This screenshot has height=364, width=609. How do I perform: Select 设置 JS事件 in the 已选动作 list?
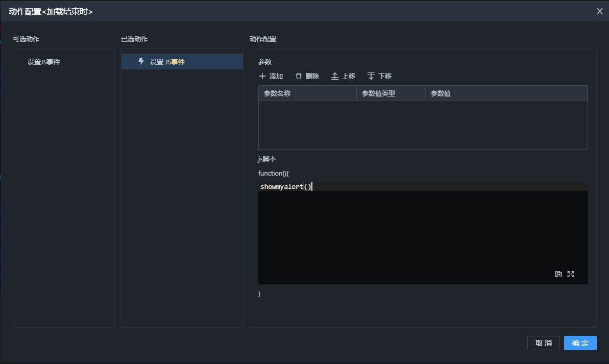[x=167, y=62]
